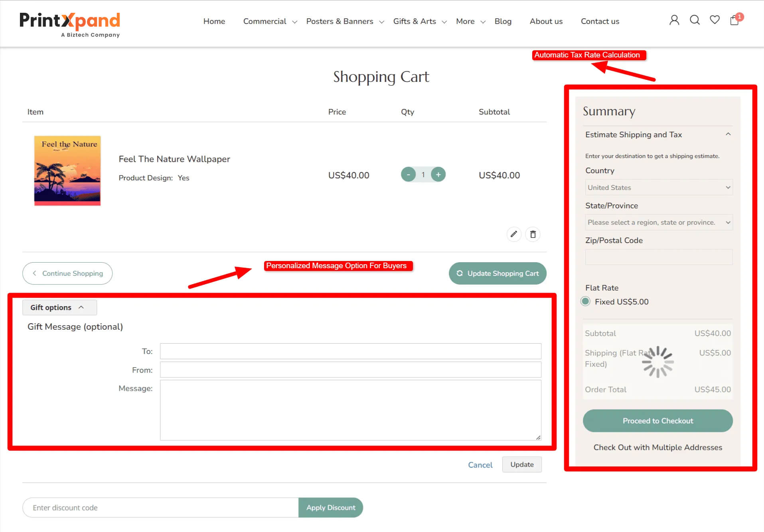Open the wishlist heart icon
Screen dimensions: 764x532
pyautogui.click(x=715, y=20)
